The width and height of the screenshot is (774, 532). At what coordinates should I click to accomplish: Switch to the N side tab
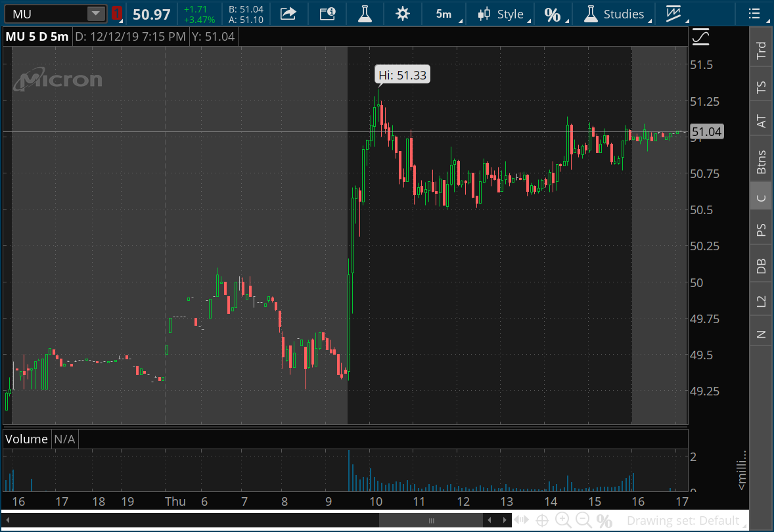click(761, 334)
